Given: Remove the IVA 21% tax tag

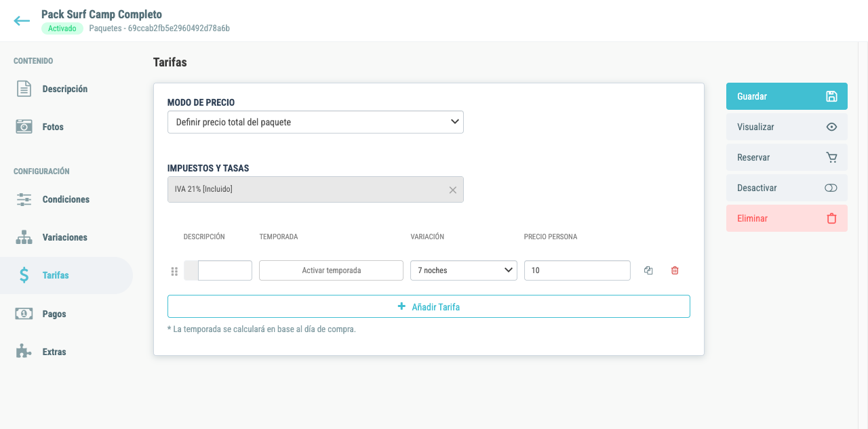Looking at the screenshot, I should (x=453, y=190).
